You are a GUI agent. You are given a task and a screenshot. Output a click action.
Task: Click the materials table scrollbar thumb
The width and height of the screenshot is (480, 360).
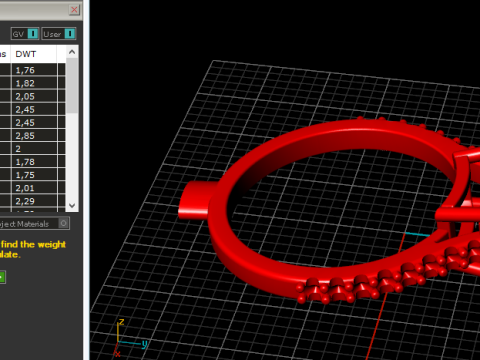coord(72,86)
